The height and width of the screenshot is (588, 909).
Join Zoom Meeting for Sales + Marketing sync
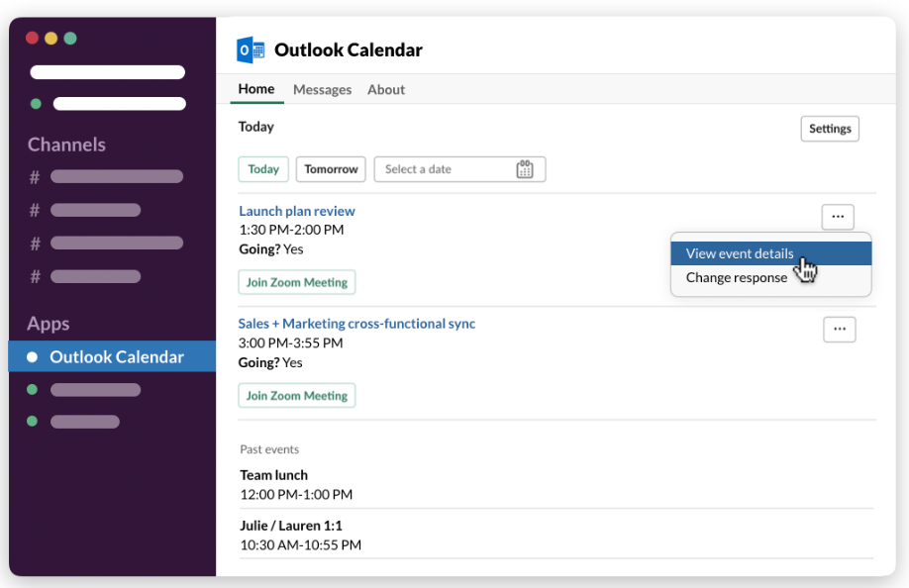(297, 396)
